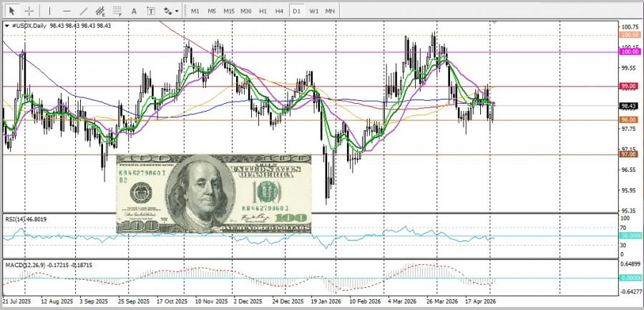Screen dimensions: 644x310
Task: Click the 95.35 price scale value
Action: pos(629,210)
